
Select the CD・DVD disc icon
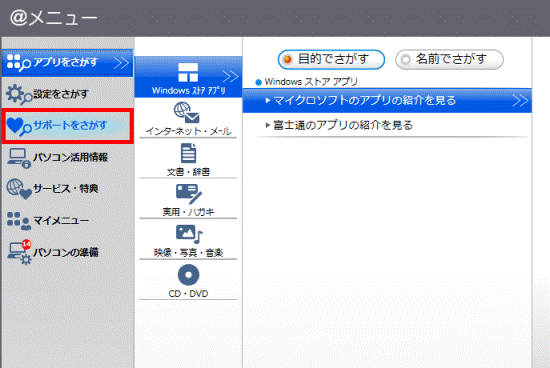tap(188, 275)
